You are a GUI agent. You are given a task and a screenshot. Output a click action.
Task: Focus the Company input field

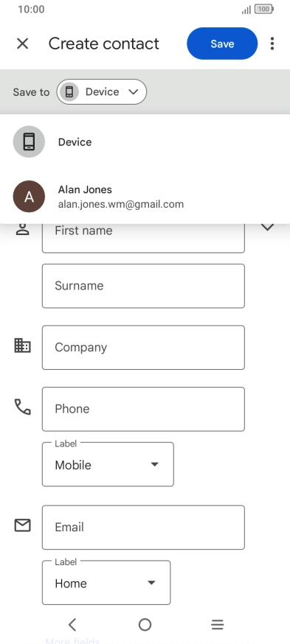(x=143, y=348)
